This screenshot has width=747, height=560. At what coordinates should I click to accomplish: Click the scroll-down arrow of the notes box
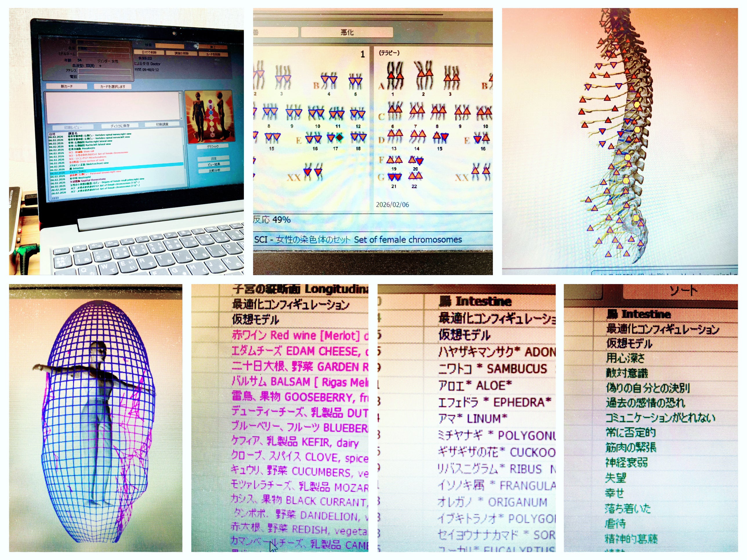tap(181, 118)
